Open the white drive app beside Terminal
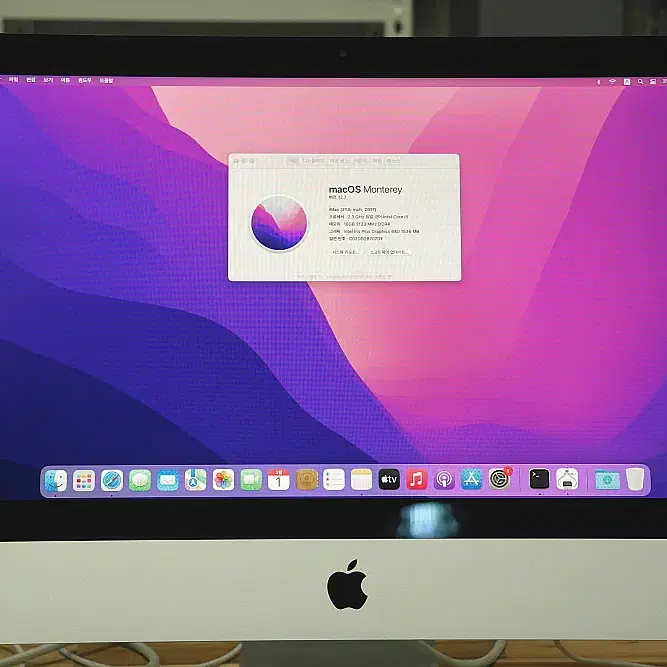Viewport: 667px width, 667px height. [x=567, y=479]
